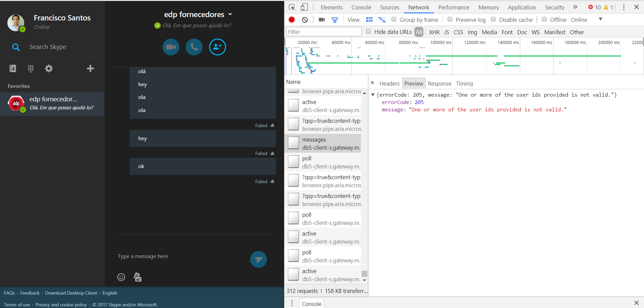Screen dimensions: 644x308
Task: Open the network throttling dropdown
Action: (x=600, y=19)
